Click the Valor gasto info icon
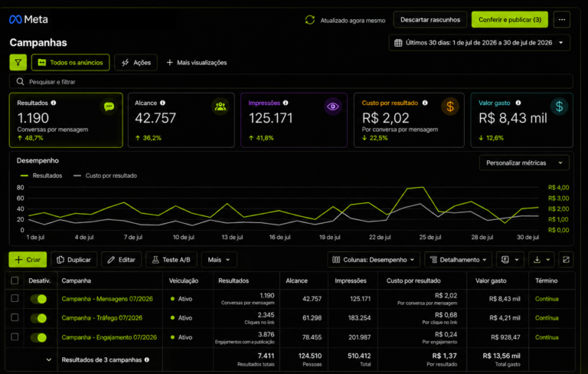Image resolution: width=588 pixels, height=374 pixels. click(518, 103)
